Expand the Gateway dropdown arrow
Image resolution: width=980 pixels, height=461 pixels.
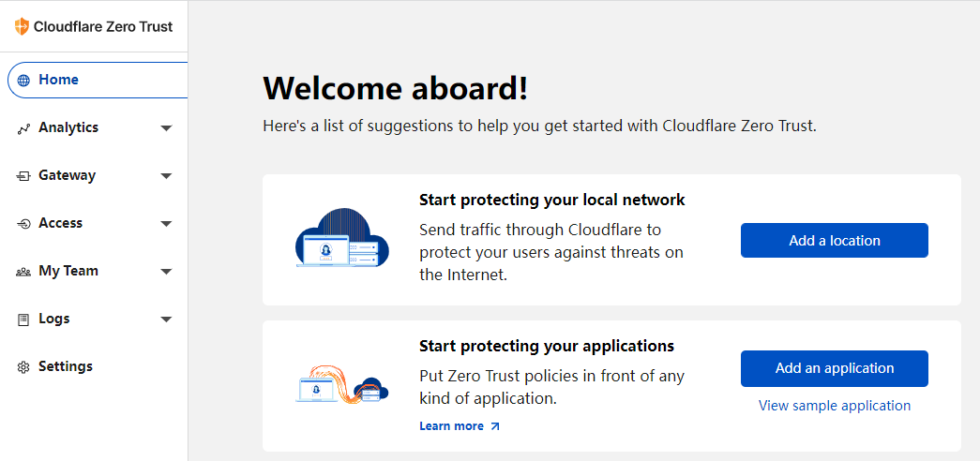[166, 176]
